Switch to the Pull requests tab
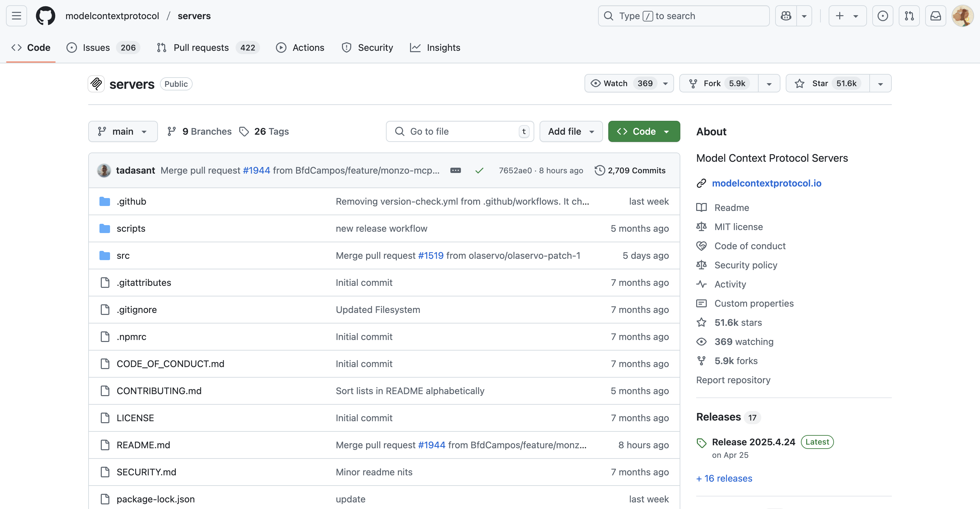This screenshot has height=509, width=980. tap(201, 48)
